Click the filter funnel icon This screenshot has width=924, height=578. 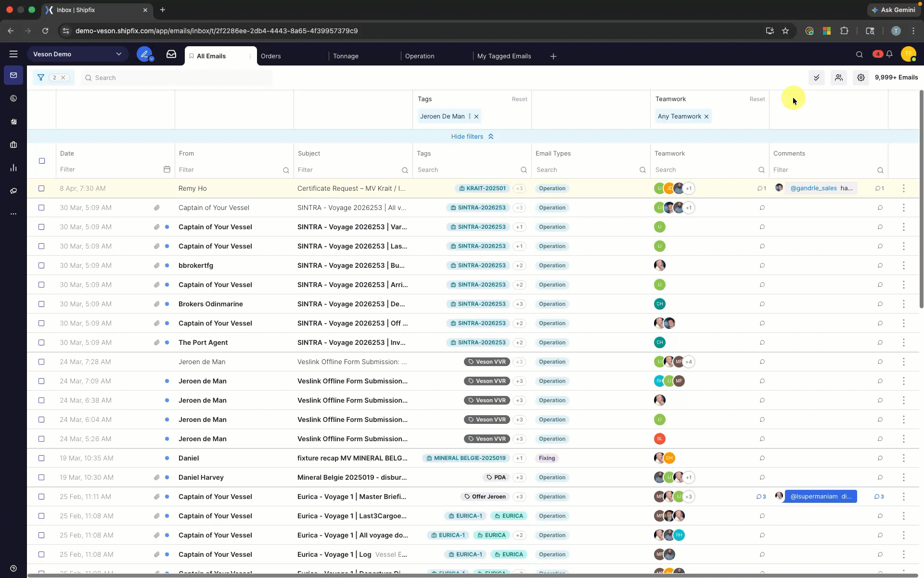41,78
